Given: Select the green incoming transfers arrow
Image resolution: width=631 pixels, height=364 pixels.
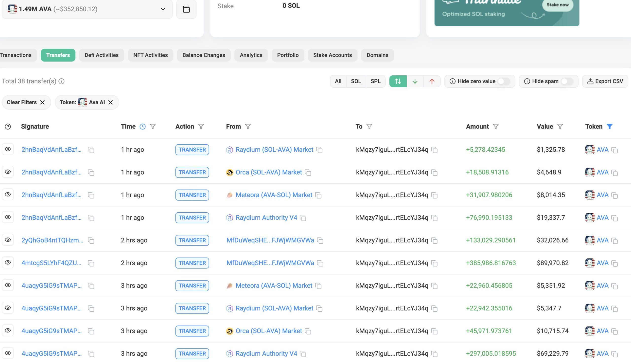Looking at the screenshot, I should [x=415, y=81].
